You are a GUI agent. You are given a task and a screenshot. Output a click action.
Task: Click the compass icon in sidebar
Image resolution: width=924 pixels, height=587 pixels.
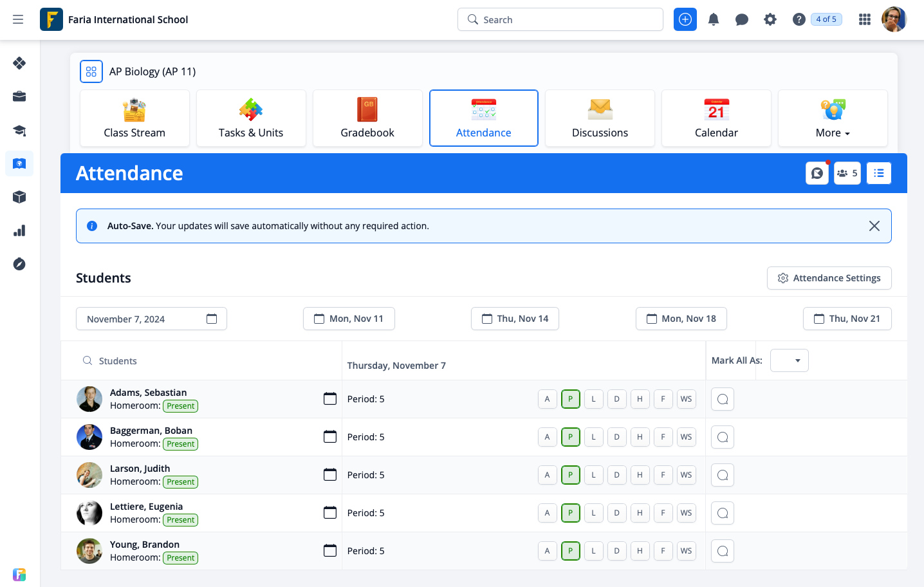coord(19,264)
